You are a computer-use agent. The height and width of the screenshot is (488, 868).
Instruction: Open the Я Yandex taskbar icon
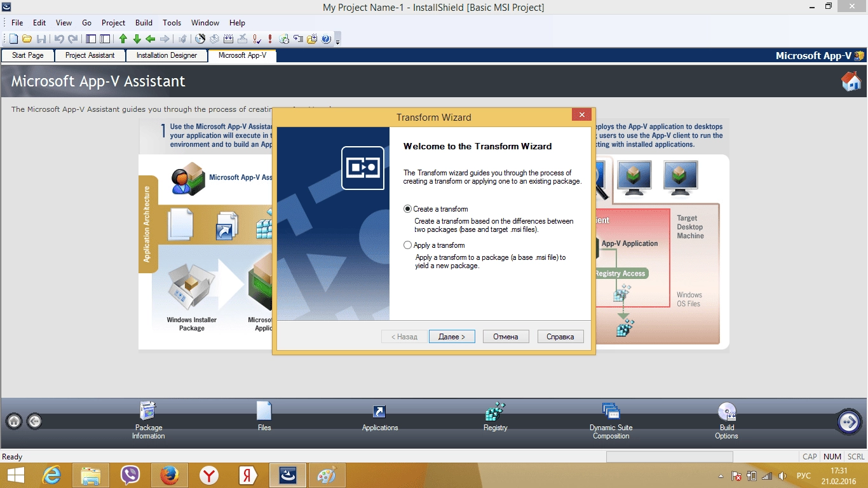click(x=248, y=475)
